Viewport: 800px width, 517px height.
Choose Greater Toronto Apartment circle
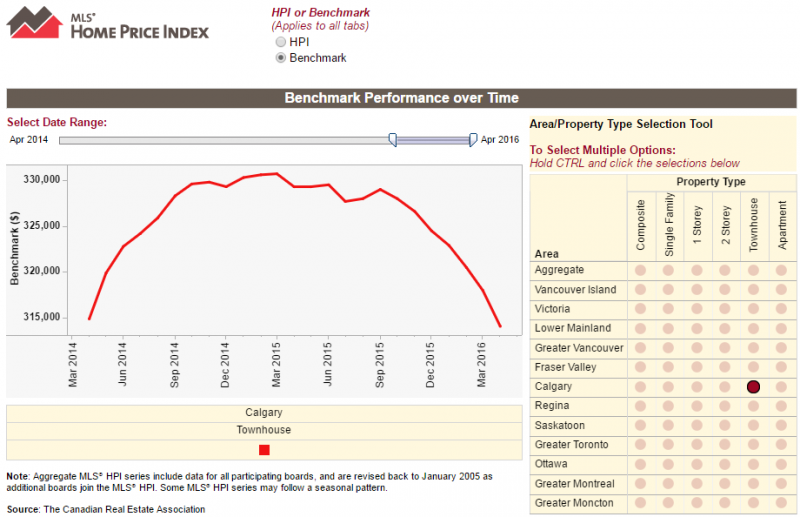(783, 445)
